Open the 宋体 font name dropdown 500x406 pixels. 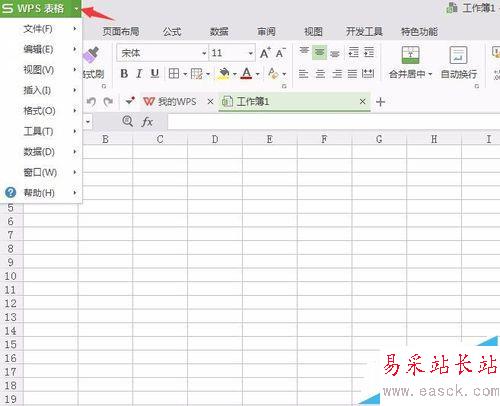point(204,53)
